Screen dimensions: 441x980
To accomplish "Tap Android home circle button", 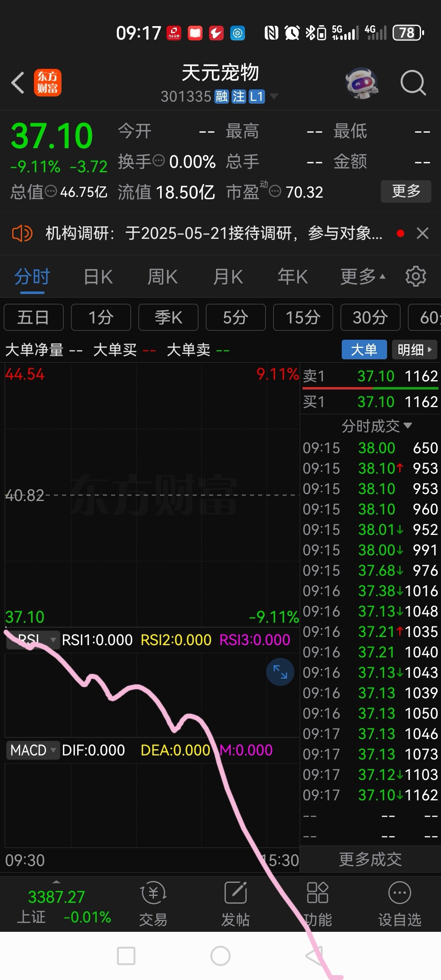I will [x=220, y=955].
